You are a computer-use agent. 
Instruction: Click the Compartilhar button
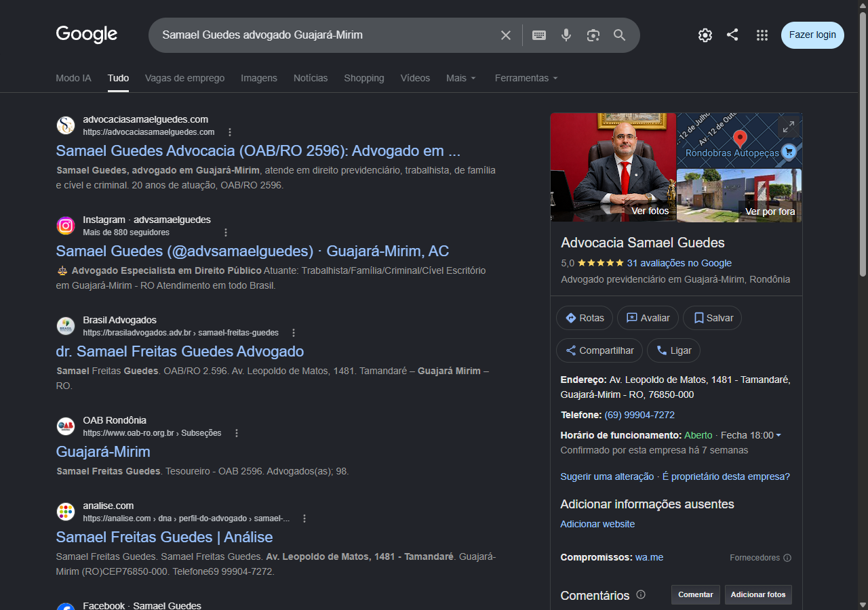click(x=599, y=350)
